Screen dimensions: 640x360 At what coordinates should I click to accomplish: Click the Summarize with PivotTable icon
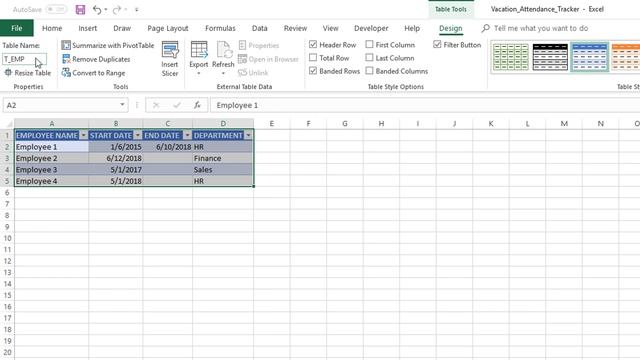click(66, 45)
